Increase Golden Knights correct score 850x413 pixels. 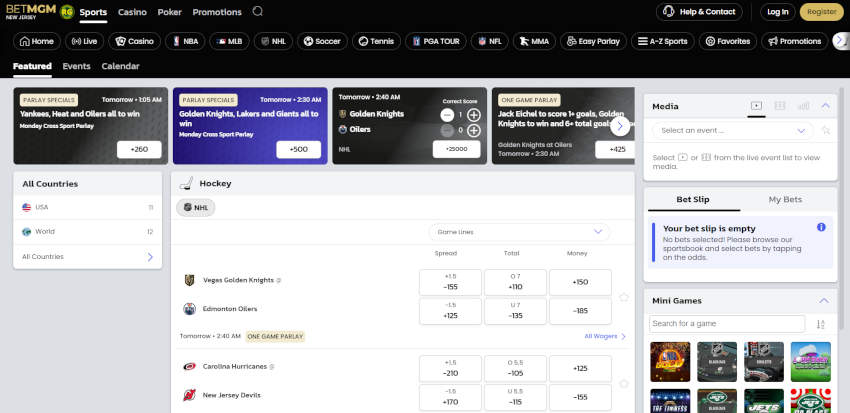(474, 115)
